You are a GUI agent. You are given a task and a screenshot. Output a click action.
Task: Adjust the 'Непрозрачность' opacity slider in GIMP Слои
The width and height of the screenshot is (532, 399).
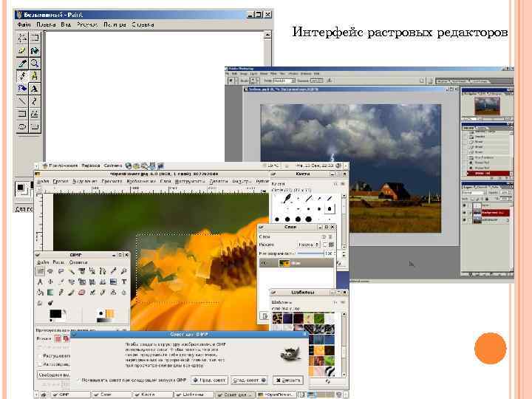click(311, 253)
